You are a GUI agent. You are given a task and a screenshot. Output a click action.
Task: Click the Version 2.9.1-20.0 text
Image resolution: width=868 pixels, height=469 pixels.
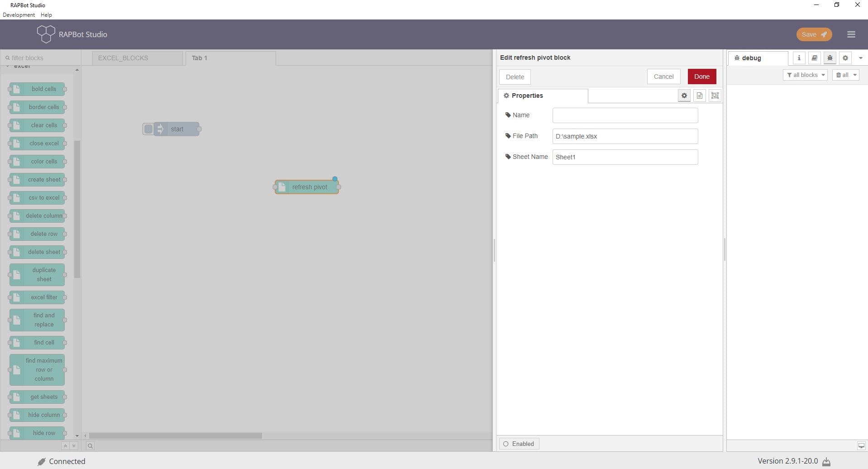[x=788, y=461]
